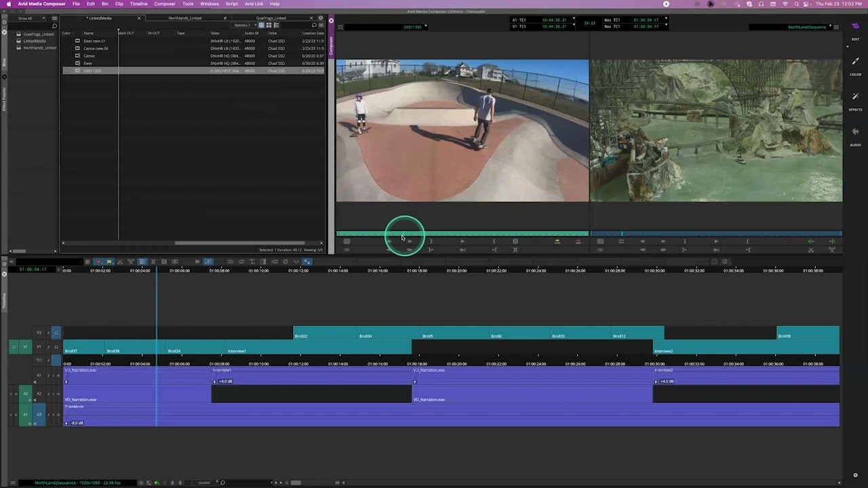
Task: Switch bin to Frame view icon
Action: click(x=269, y=25)
